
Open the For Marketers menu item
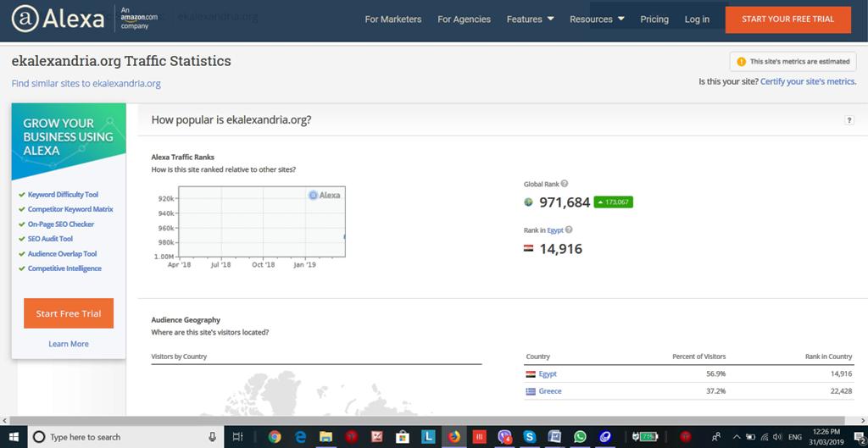pos(392,19)
